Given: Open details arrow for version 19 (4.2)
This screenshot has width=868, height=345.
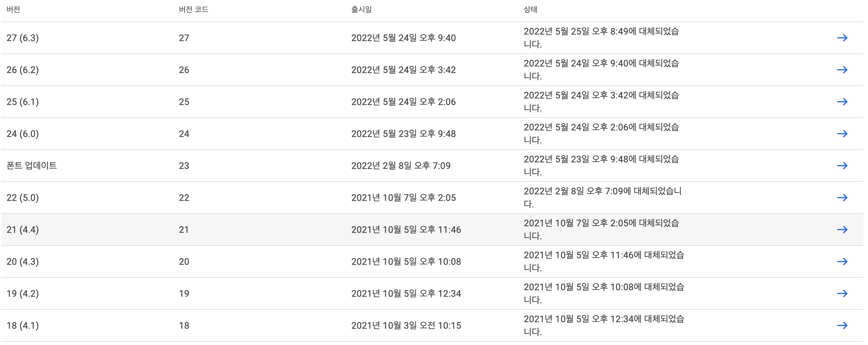Looking at the screenshot, I should (844, 293).
